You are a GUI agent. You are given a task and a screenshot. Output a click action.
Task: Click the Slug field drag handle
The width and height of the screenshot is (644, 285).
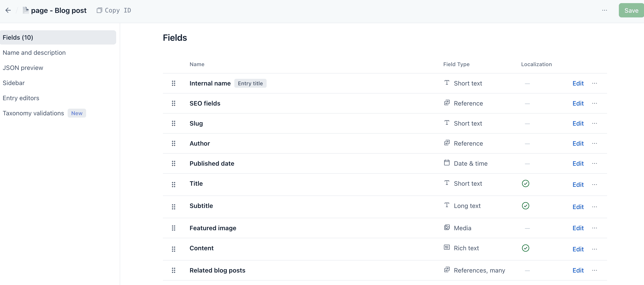click(x=174, y=123)
